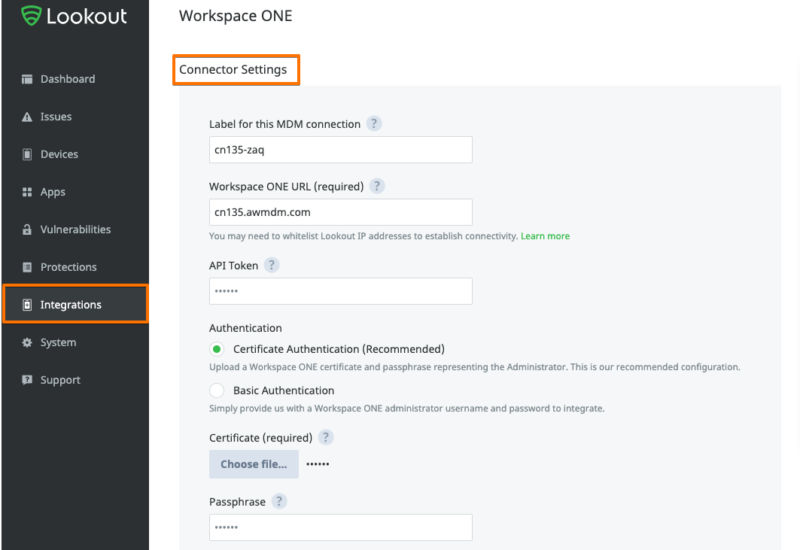Viewport: 800px width, 550px height.
Task: Click the Upload a Workspace ONE certificate description
Action: coord(474,367)
